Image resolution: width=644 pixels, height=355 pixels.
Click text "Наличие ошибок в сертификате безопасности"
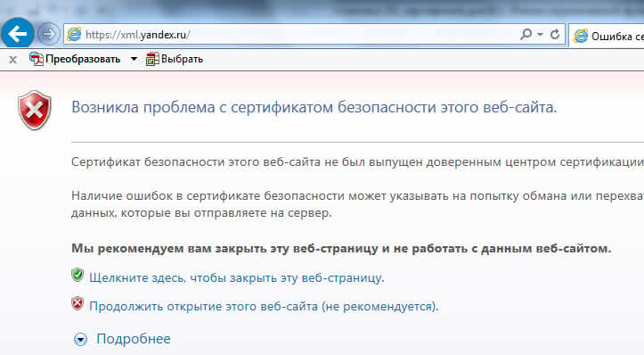pyautogui.click(x=208, y=196)
